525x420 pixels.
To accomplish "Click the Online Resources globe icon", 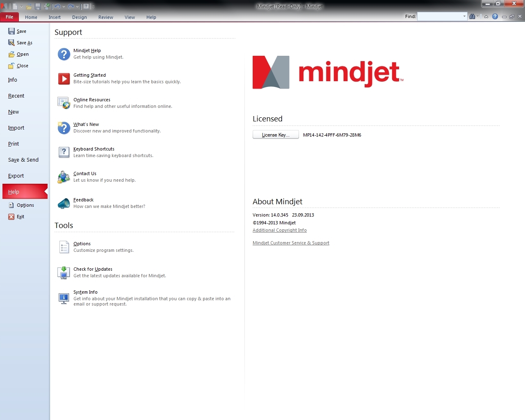I will point(64,103).
